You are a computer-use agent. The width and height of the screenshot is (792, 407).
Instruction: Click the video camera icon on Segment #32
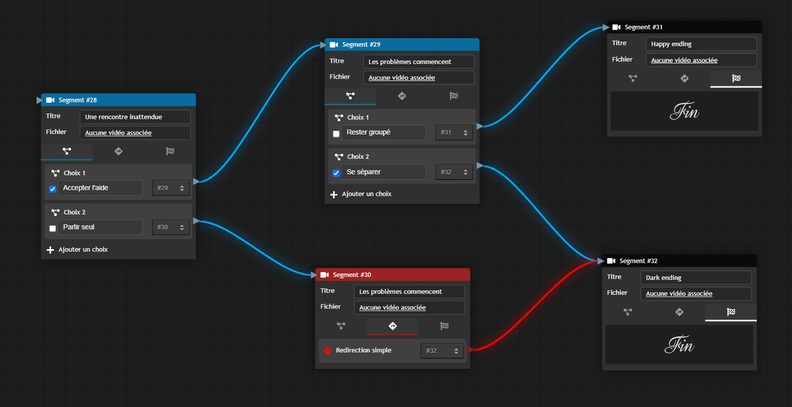coord(612,261)
